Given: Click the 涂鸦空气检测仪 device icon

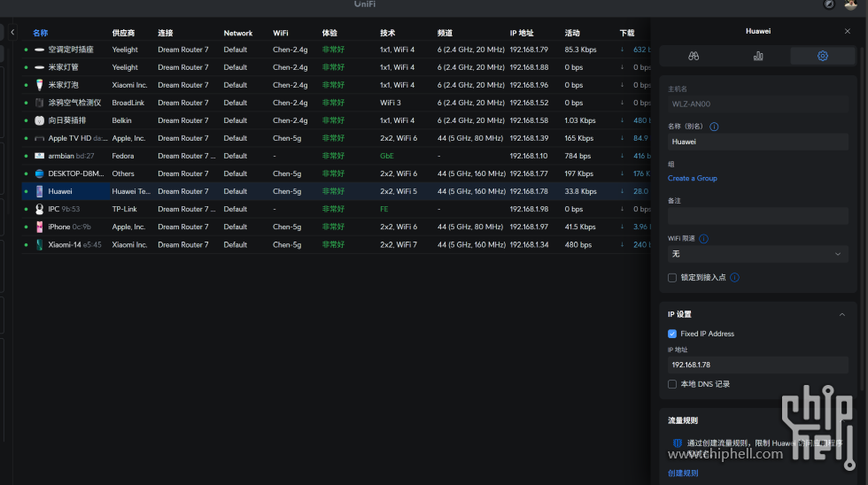Looking at the screenshot, I should point(39,103).
